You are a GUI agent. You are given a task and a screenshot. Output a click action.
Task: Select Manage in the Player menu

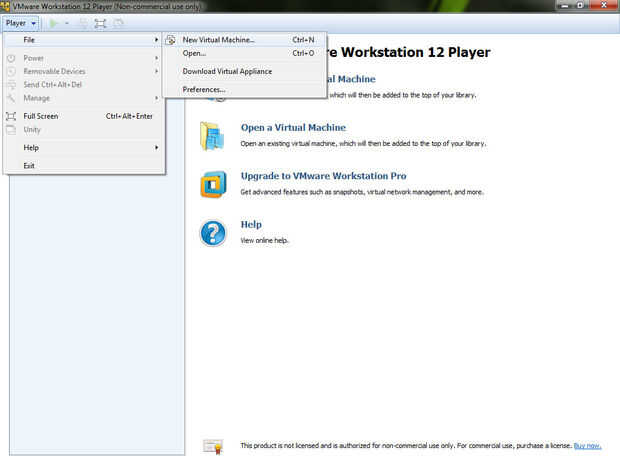click(x=84, y=98)
